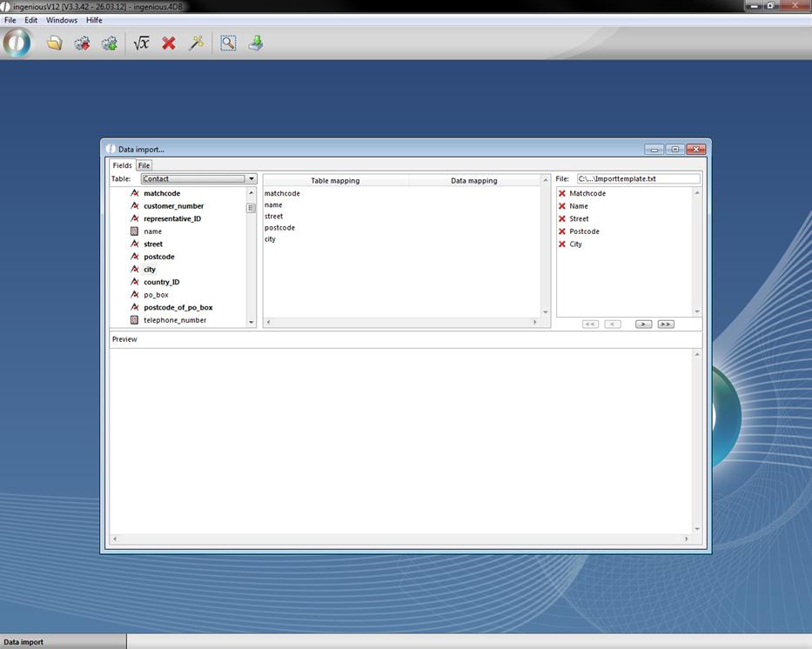Viewport: 812px width, 649px height.
Task: Open the Windows menu
Action: (x=61, y=20)
